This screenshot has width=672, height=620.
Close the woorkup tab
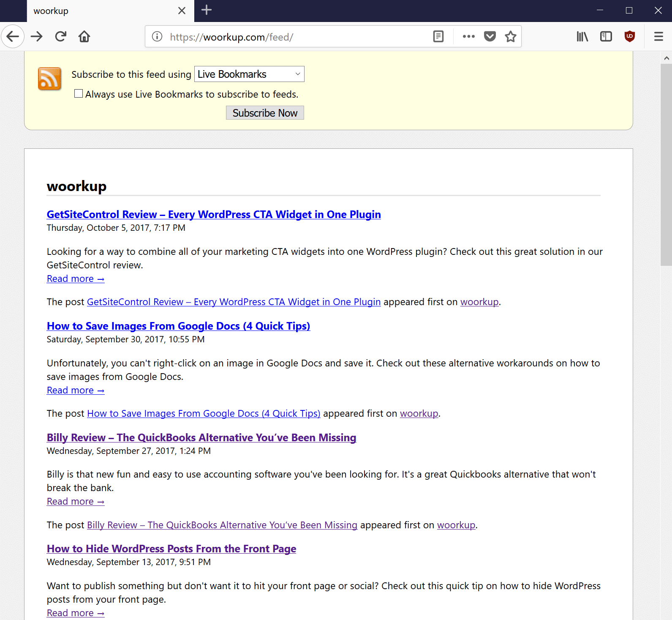182,11
